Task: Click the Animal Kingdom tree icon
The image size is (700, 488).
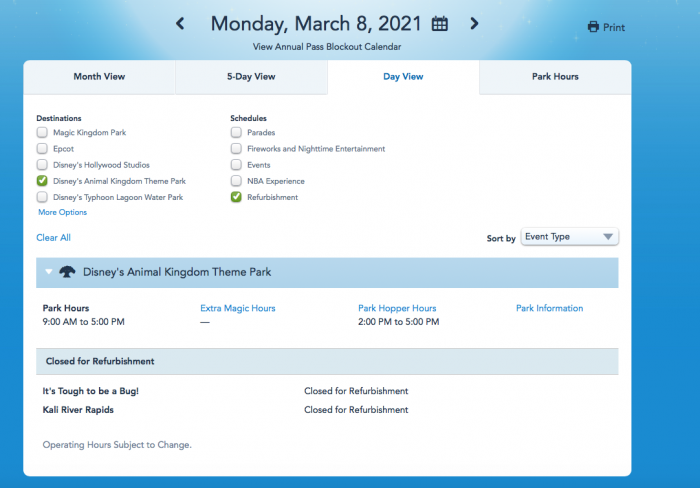Action: coord(68,272)
